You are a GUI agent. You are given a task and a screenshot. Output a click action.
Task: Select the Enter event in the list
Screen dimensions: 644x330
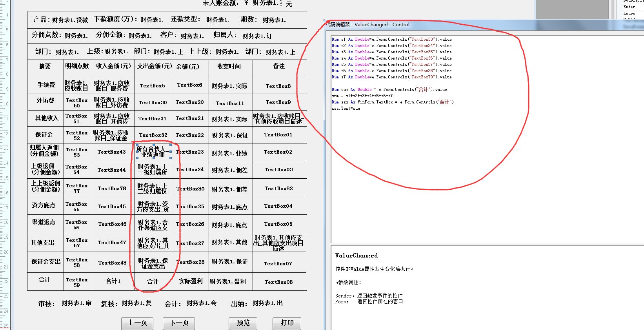[629, 7]
